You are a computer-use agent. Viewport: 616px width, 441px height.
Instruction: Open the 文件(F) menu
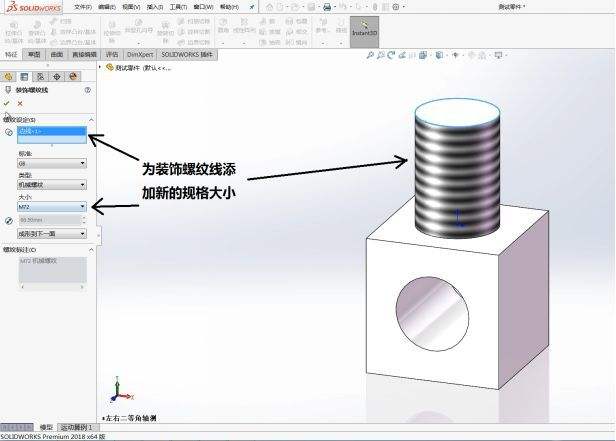pos(83,7)
